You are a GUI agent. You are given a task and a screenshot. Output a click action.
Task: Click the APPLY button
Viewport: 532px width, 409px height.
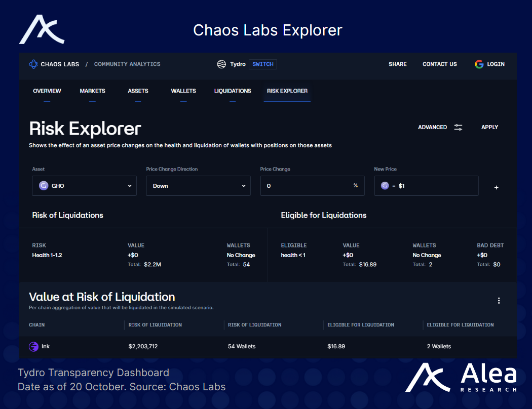[x=489, y=127]
